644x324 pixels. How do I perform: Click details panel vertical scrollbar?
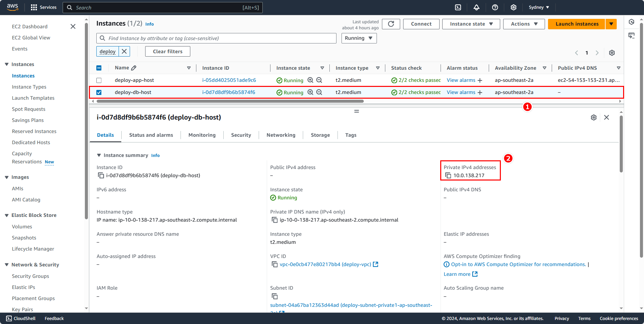(x=621, y=144)
